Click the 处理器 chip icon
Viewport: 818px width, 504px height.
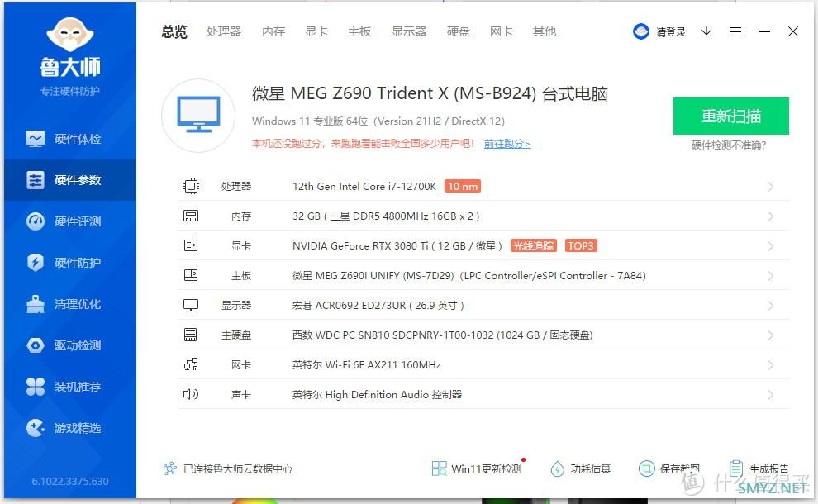click(191, 186)
